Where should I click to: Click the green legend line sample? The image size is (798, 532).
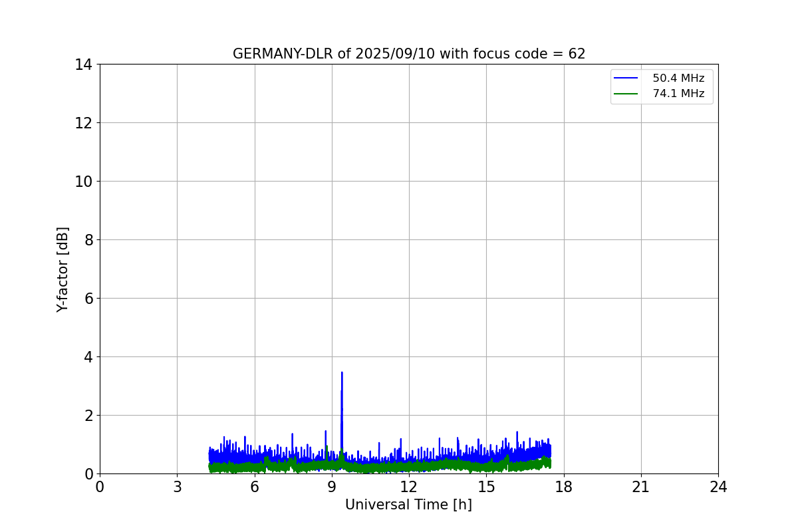pos(626,94)
